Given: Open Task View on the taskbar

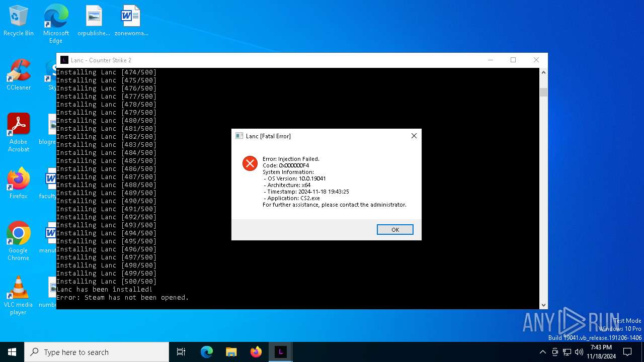Looking at the screenshot, I should coord(181,352).
